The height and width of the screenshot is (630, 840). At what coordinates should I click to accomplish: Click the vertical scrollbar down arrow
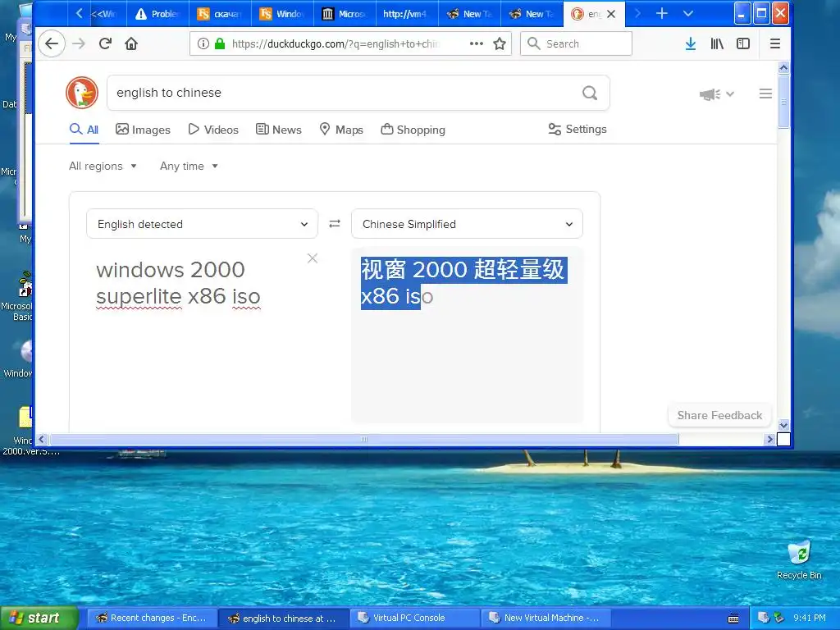tap(783, 426)
